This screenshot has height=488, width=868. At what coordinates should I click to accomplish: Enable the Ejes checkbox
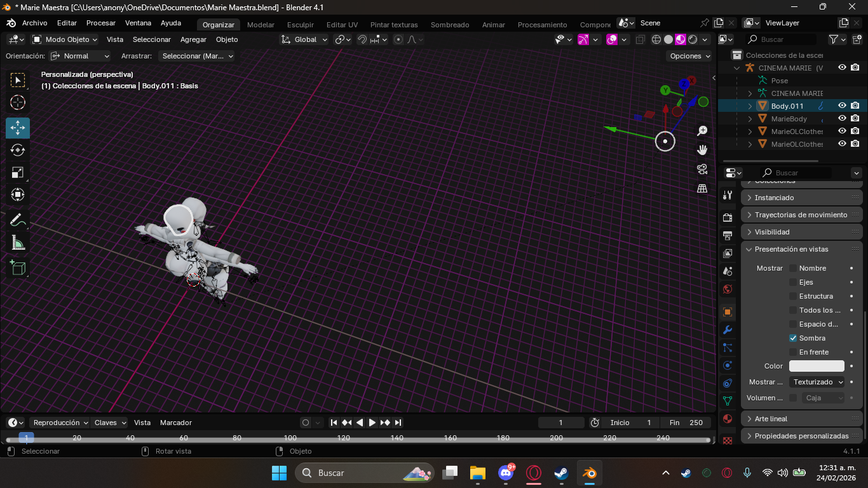point(793,282)
